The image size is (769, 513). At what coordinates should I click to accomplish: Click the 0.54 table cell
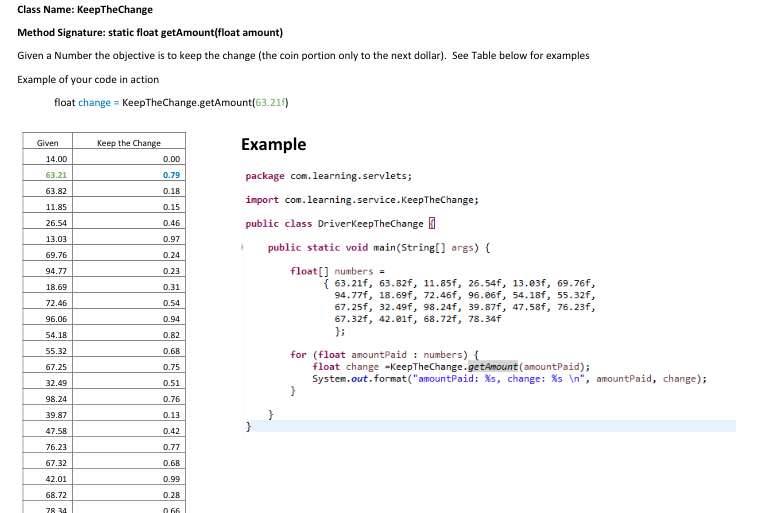point(129,303)
